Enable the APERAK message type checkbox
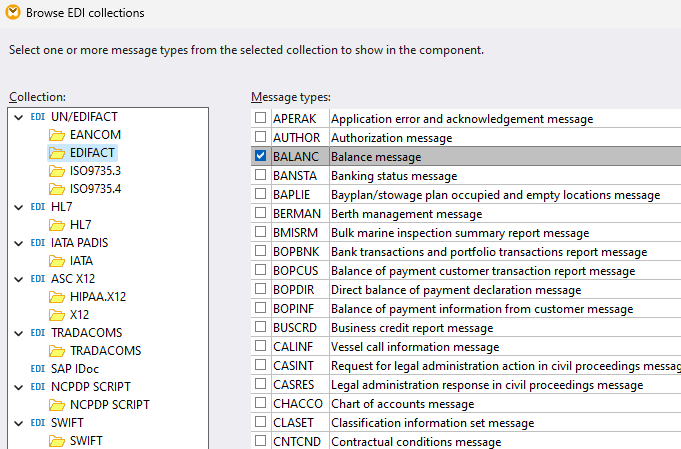681x449 pixels. [x=261, y=119]
